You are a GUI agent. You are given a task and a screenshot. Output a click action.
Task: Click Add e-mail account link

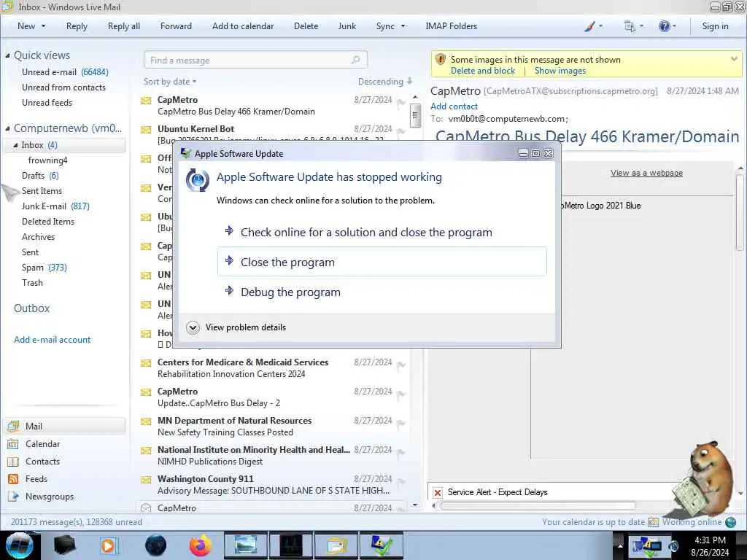53,340
